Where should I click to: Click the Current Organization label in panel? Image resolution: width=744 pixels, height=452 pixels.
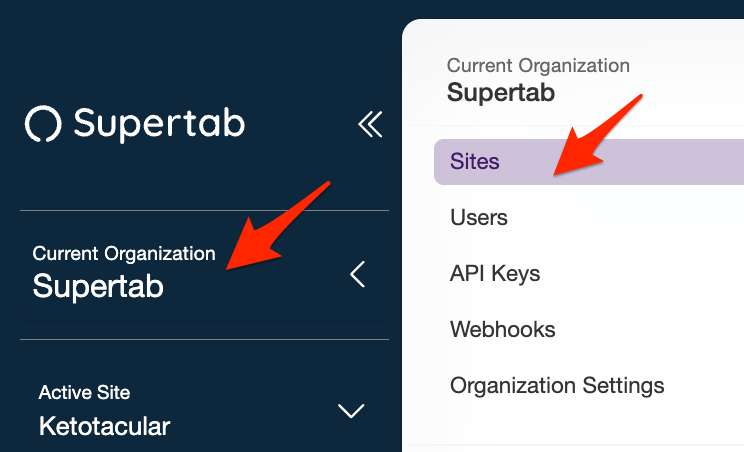[x=538, y=65]
